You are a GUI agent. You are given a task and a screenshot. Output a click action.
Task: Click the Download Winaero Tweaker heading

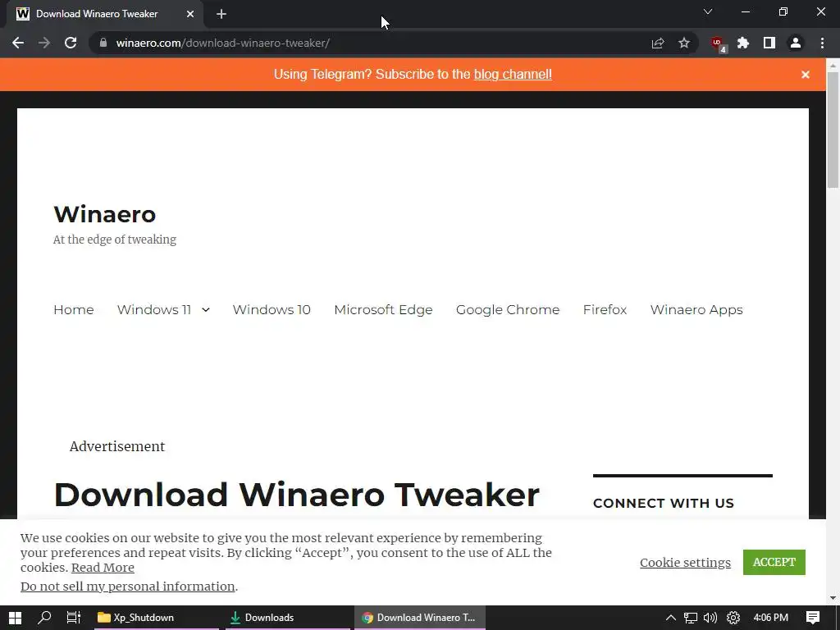coord(296,494)
